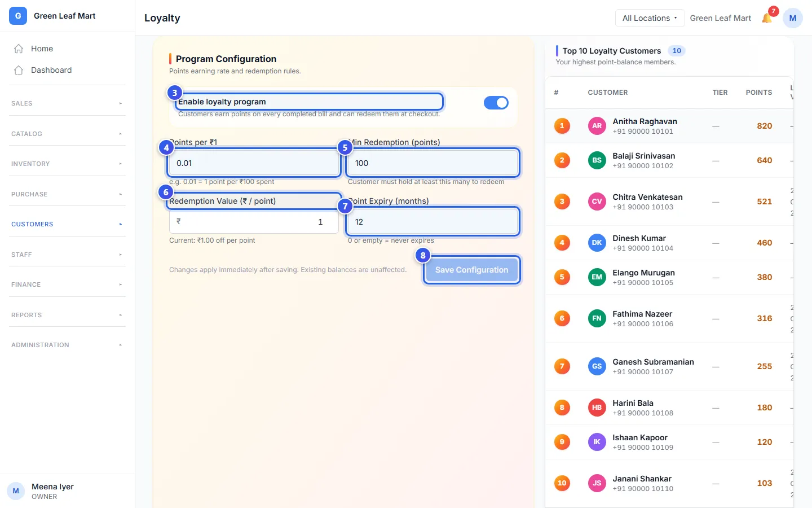
Task: Click Harini Bala's HB avatar
Action: point(597,408)
